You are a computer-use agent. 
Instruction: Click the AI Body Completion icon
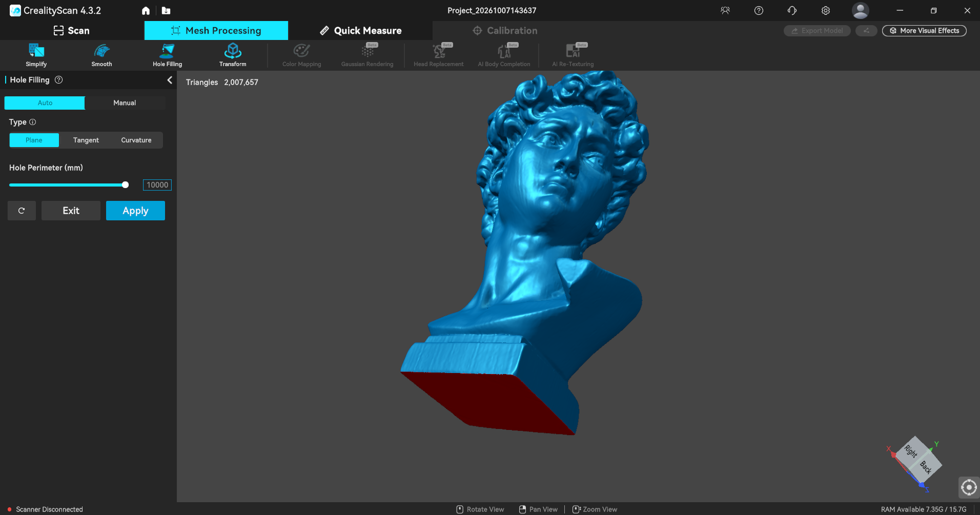click(x=504, y=51)
